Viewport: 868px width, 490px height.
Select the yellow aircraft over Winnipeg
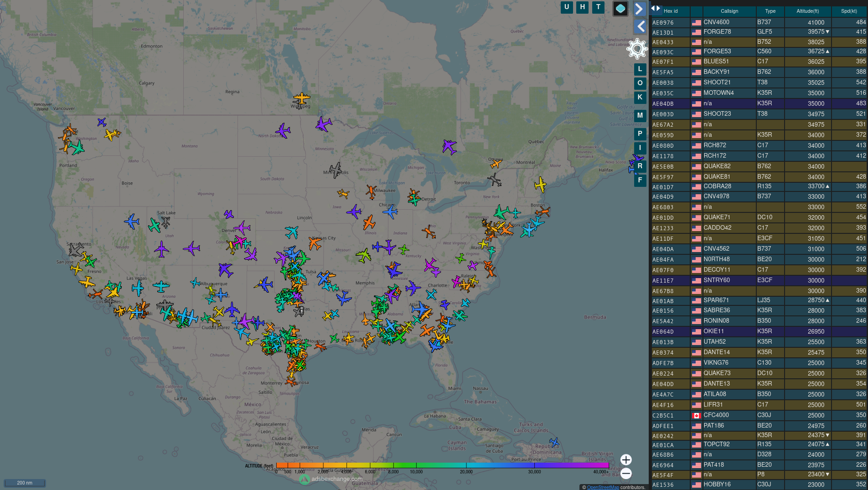tap(301, 98)
